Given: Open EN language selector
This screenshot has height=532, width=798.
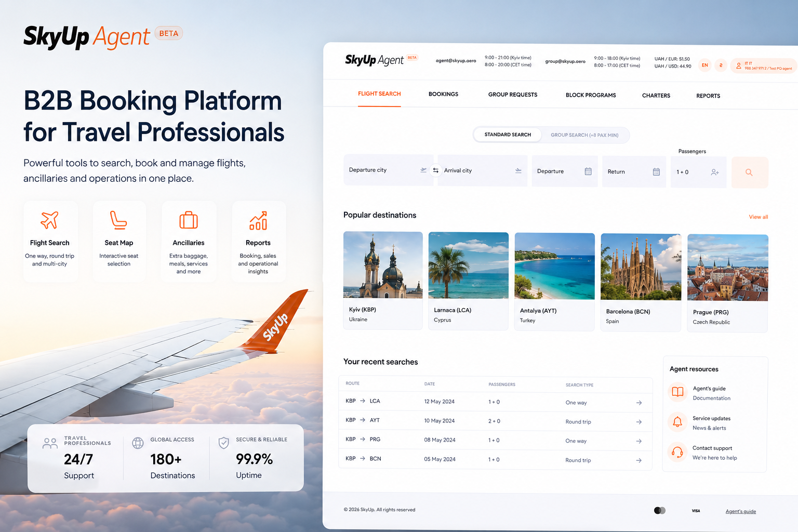Looking at the screenshot, I should click(705, 65).
